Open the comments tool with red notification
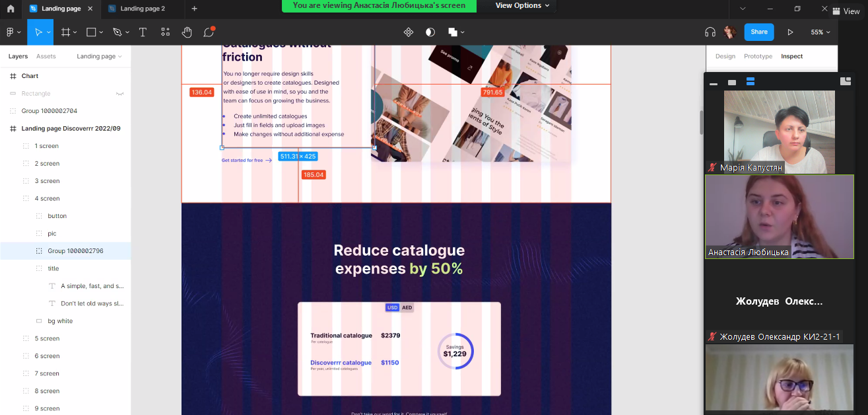The height and width of the screenshot is (415, 868). point(209,32)
